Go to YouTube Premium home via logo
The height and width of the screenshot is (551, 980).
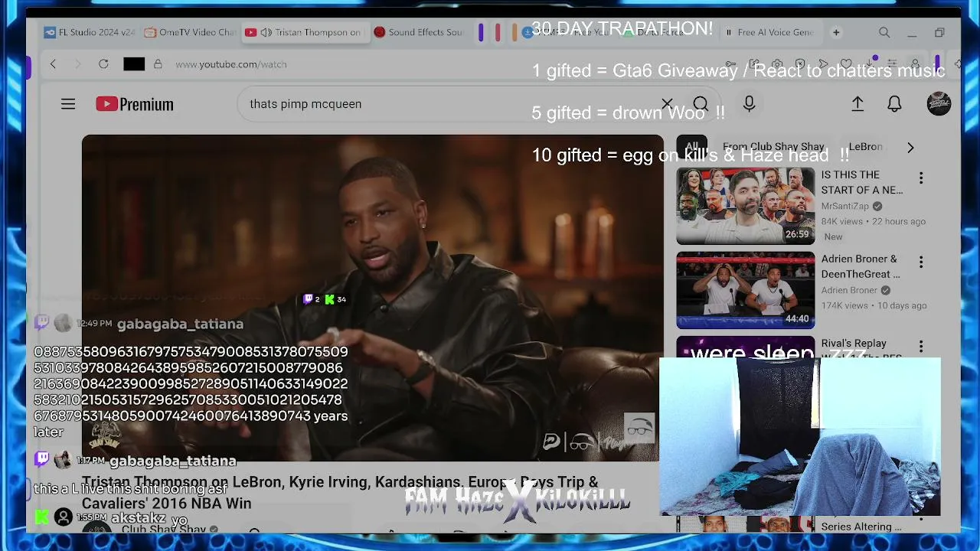135,104
